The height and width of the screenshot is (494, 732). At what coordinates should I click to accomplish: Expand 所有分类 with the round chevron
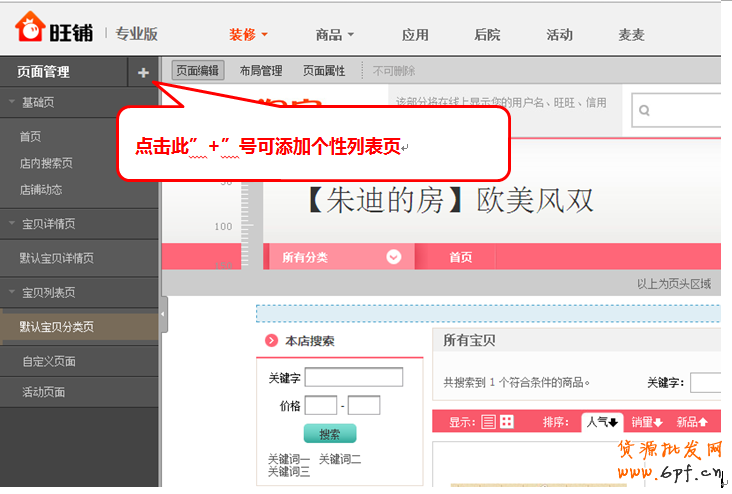pos(394,257)
